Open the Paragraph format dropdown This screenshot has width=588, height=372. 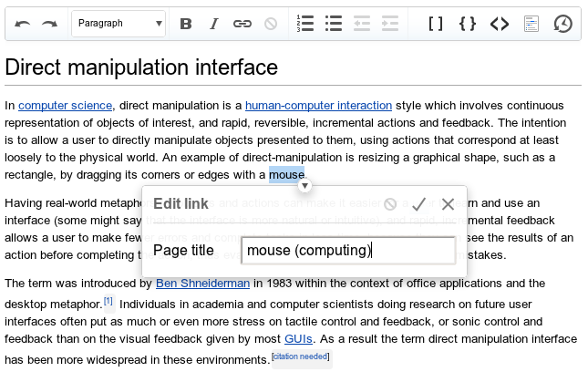tap(119, 24)
